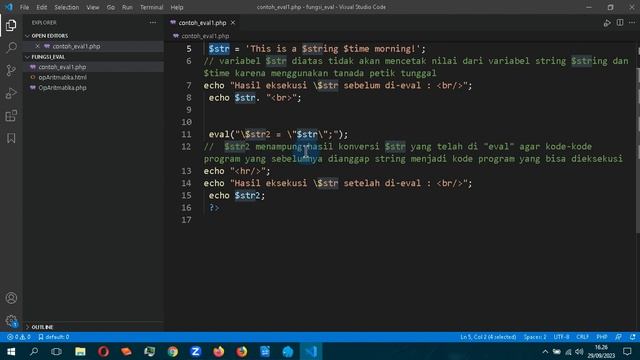Launch Opera browser from the taskbar
Screen dimensions: 640x360
coord(103,351)
